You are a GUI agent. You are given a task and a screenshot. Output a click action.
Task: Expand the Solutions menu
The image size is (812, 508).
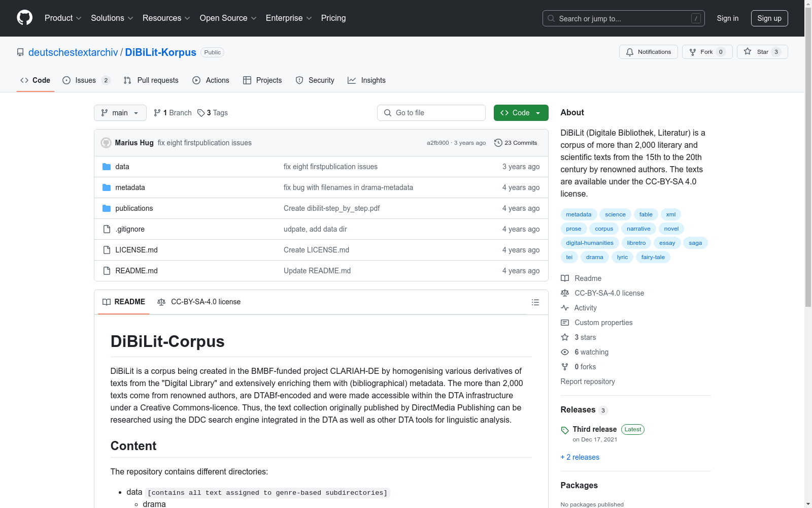112,18
